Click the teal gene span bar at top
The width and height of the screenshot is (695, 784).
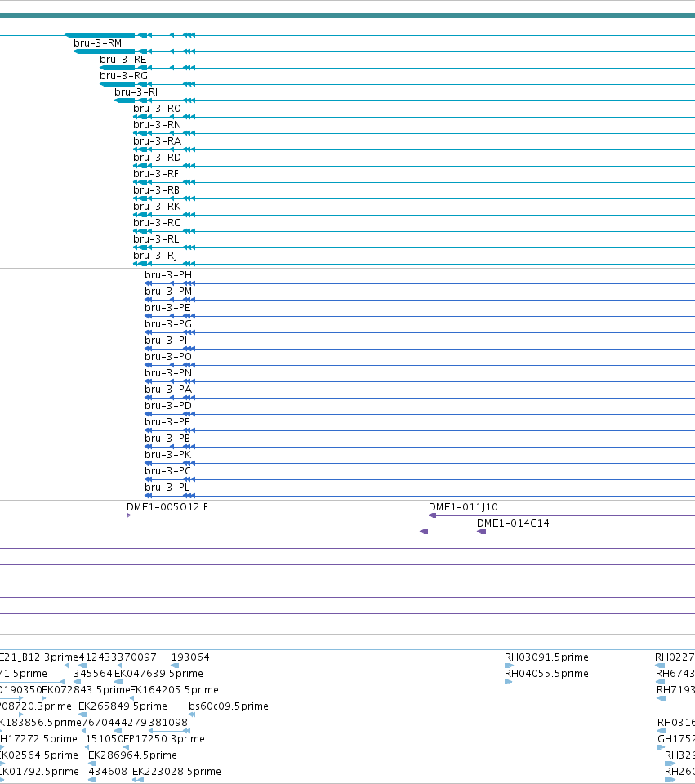pos(348,16)
